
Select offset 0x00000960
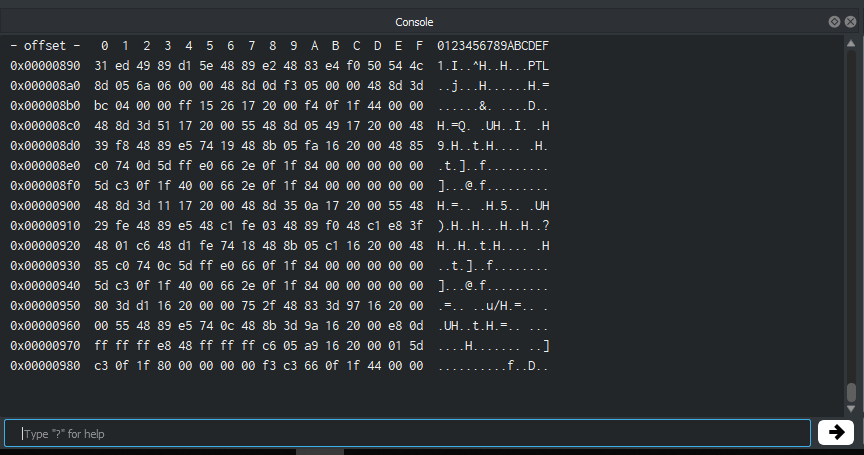[45, 326]
